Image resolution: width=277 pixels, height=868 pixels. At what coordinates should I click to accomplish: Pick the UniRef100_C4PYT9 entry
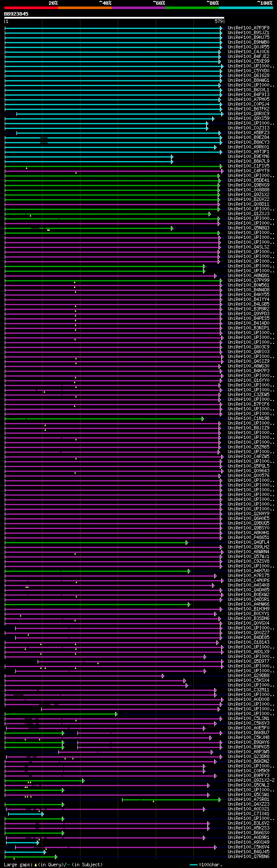pyautogui.click(x=248, y=171)
